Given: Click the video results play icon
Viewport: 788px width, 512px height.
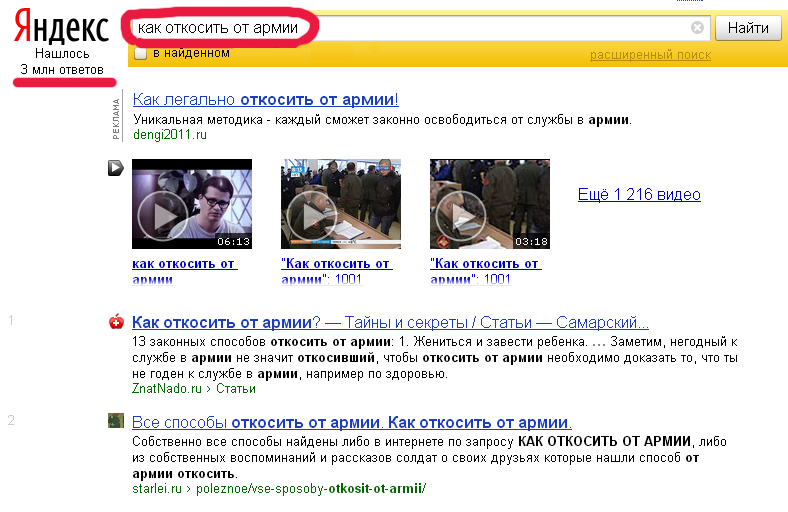Looking at the screenshot, I should click(x=116, y=168).
